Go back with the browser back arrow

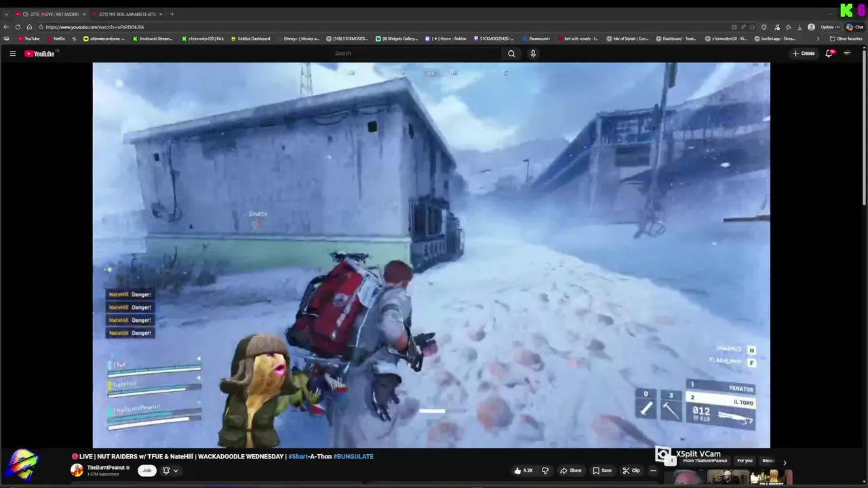pos(7,27)
